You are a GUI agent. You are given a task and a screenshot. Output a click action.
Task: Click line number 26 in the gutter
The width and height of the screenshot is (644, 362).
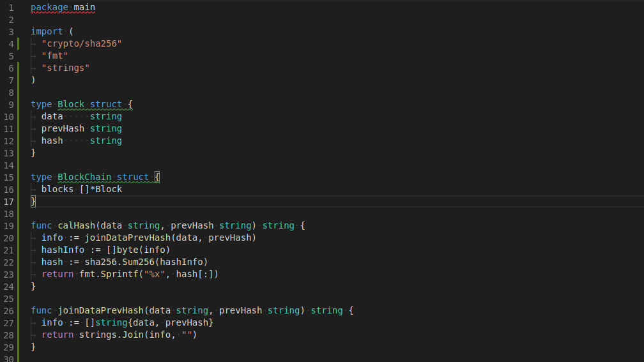click(x=9, y=311)
